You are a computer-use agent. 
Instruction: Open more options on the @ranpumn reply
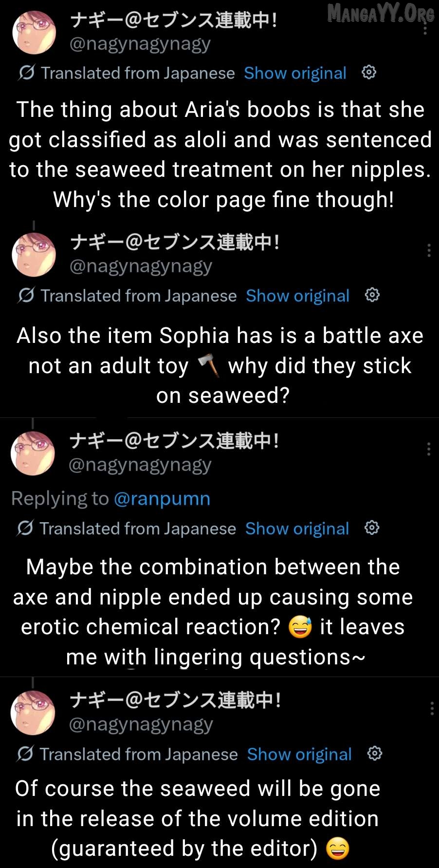[428, 449]
